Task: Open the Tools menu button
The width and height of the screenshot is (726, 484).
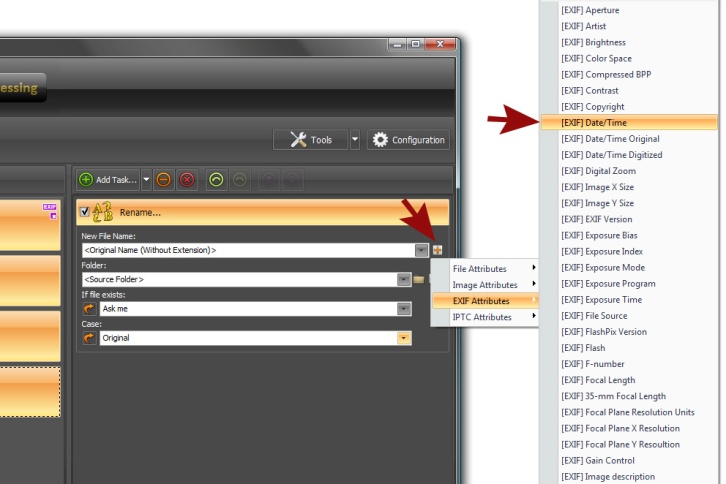Action: (311, 140)
